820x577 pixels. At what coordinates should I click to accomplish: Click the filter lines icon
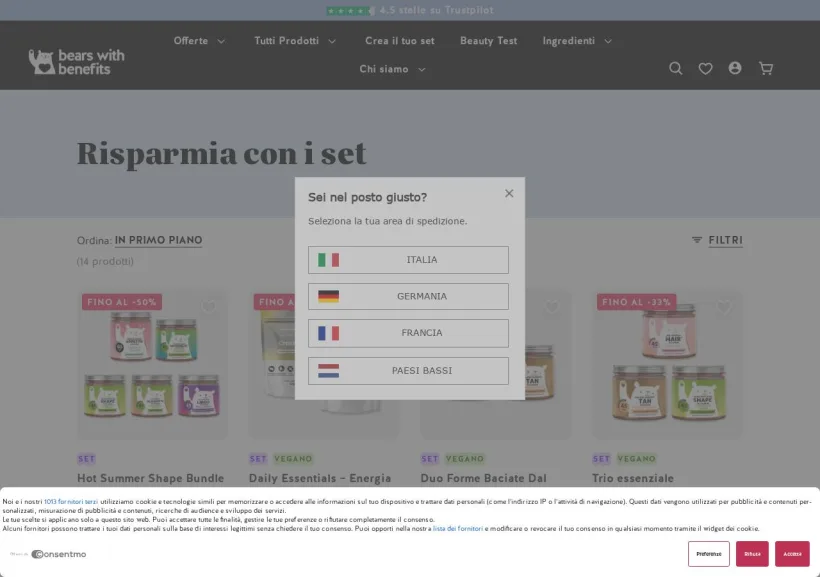pos(697,240)
